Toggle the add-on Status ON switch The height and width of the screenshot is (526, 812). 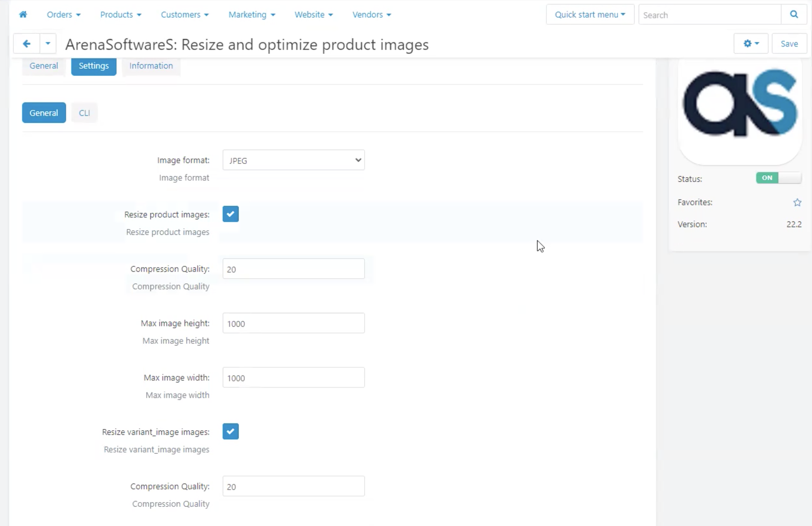pyautogui.click(x=779, y=178)
